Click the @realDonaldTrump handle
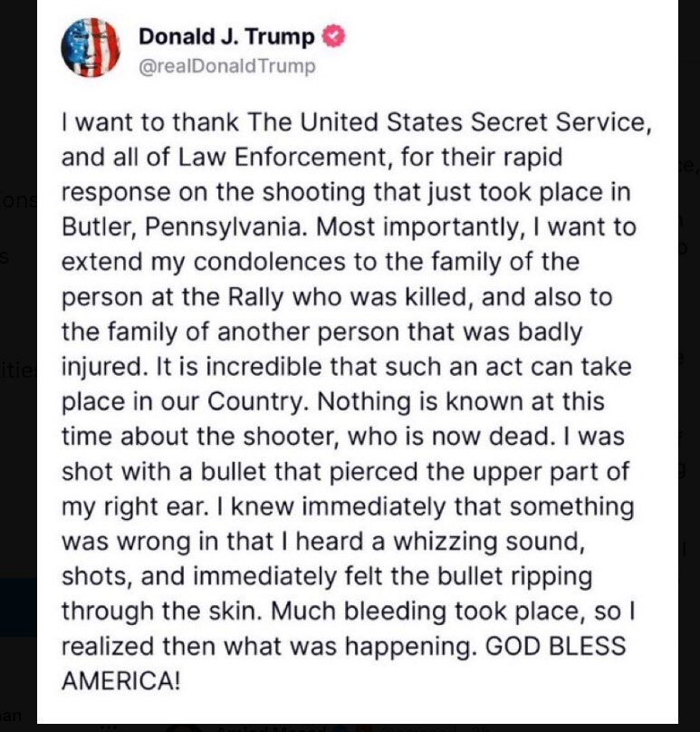The height and width of the screenshot is (732, 700). click(x=227, y=66)
